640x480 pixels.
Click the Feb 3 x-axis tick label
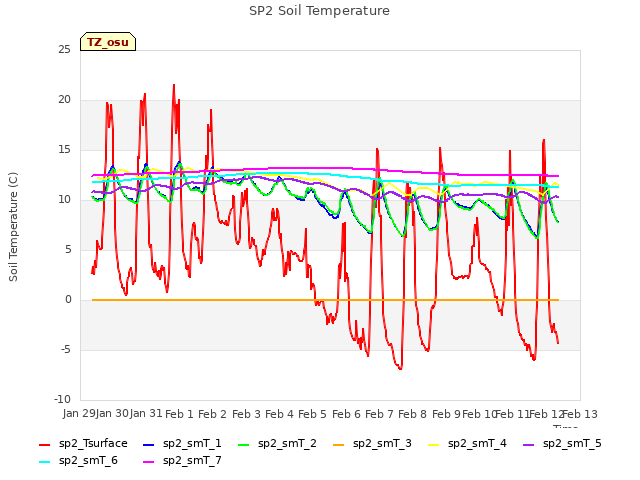246,414
